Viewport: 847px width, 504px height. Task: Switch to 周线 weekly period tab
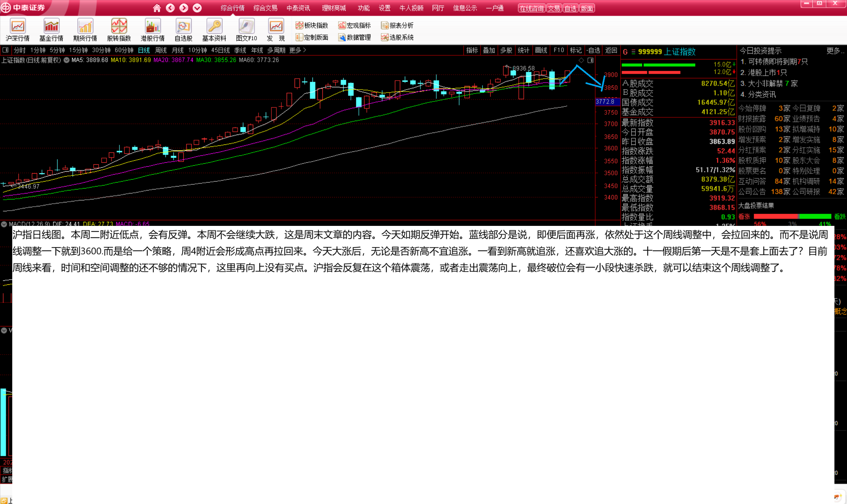click(161, 50)
